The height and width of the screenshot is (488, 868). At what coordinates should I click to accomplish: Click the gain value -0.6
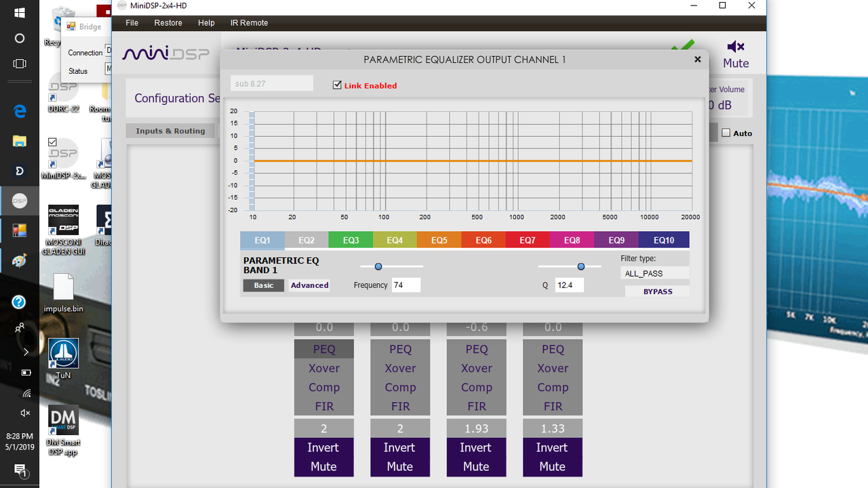(477, 327)
